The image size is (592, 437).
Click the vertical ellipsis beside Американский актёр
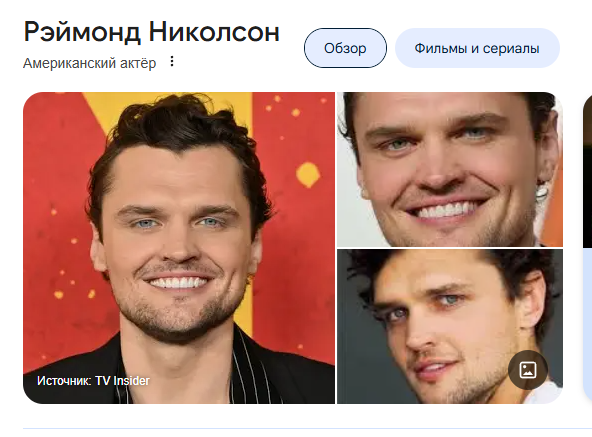(x=172, y=61)
